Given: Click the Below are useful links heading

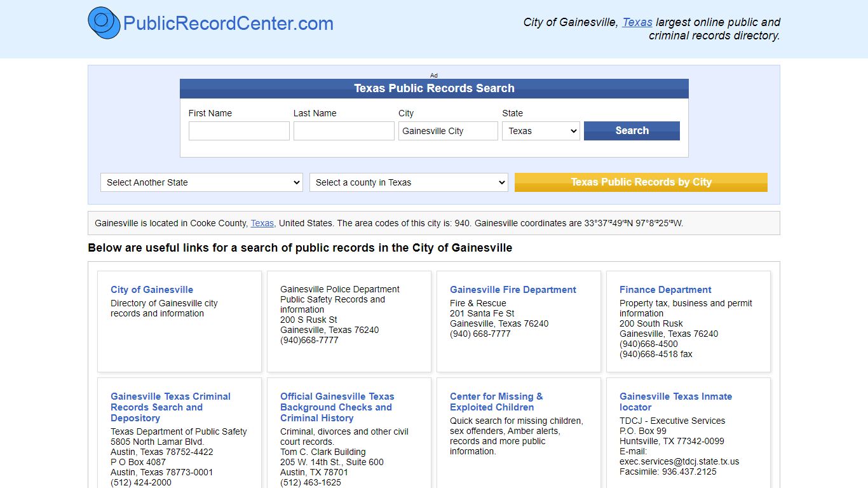Looking at the screenshot, I should tap(300, 248).
